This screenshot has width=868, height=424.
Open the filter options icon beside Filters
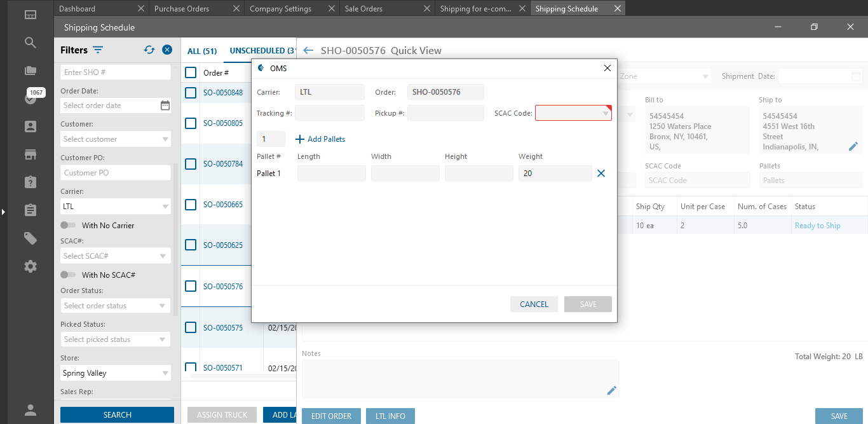tap(98, 50)
